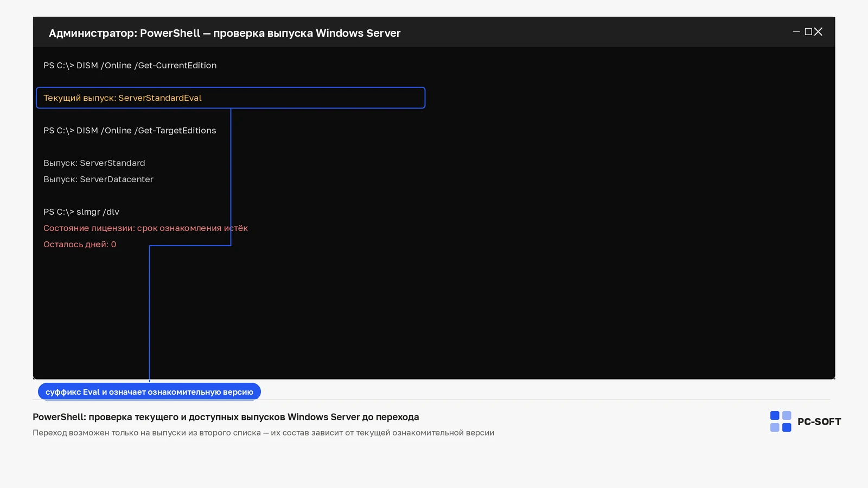
Task: Click the 'Состояние лицензии' red status line
Action: pyautogui.click(x=145, y=228)
